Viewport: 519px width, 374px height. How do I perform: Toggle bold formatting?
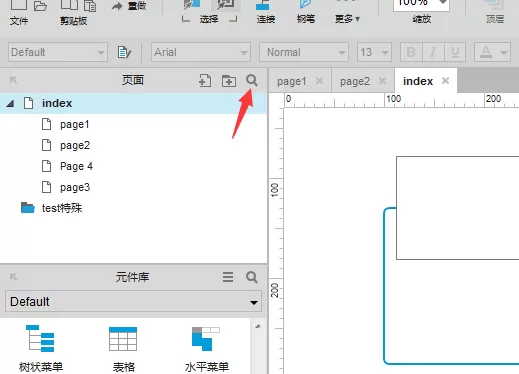(x=411, y=52)
